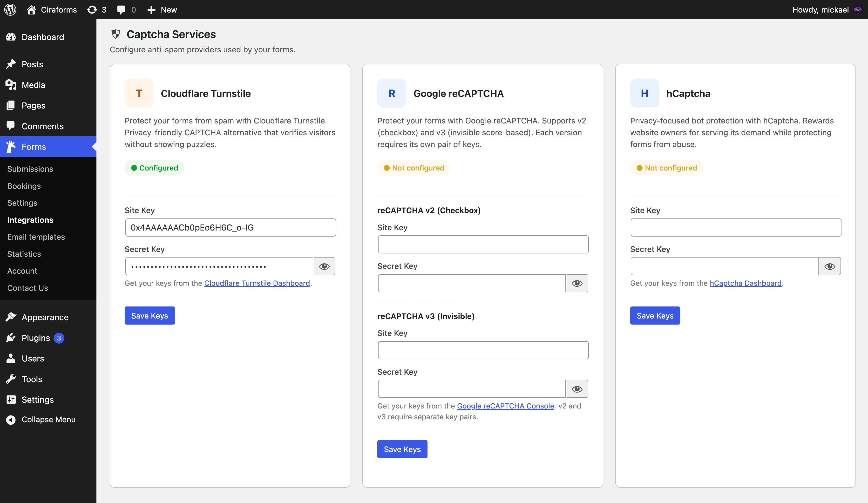This screenshot has height=503, width=868.
Task: Select the Forms pitchfork icon in the sidebar
Action: [x=11, y=146]
